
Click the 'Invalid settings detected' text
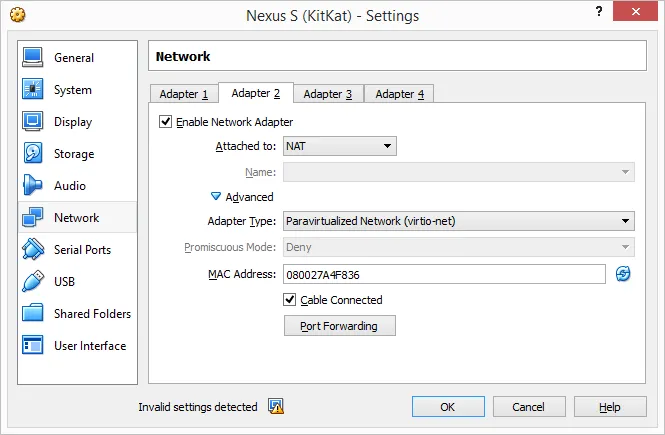click(x=198, y=407)
